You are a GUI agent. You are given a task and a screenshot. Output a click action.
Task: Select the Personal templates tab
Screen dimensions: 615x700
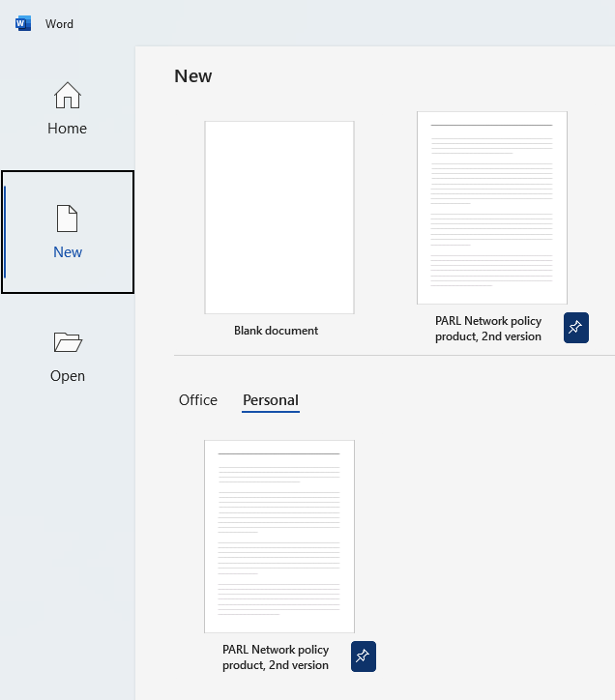(x=271, y=400)
